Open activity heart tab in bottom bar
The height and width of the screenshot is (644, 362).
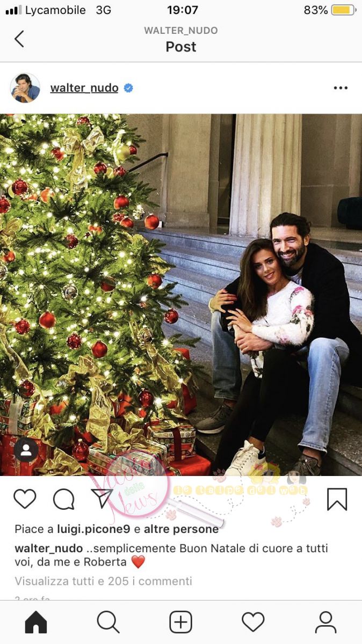click(253, 622)
